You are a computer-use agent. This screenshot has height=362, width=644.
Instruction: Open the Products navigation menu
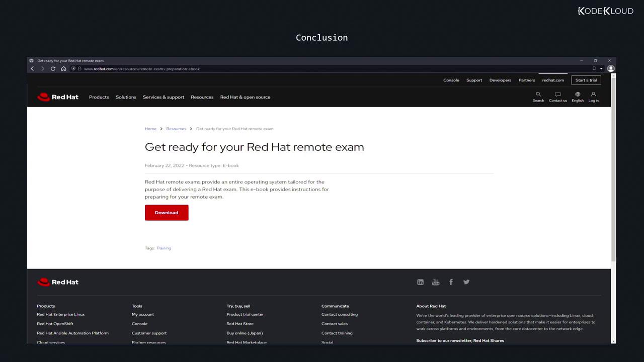[99, 97]
